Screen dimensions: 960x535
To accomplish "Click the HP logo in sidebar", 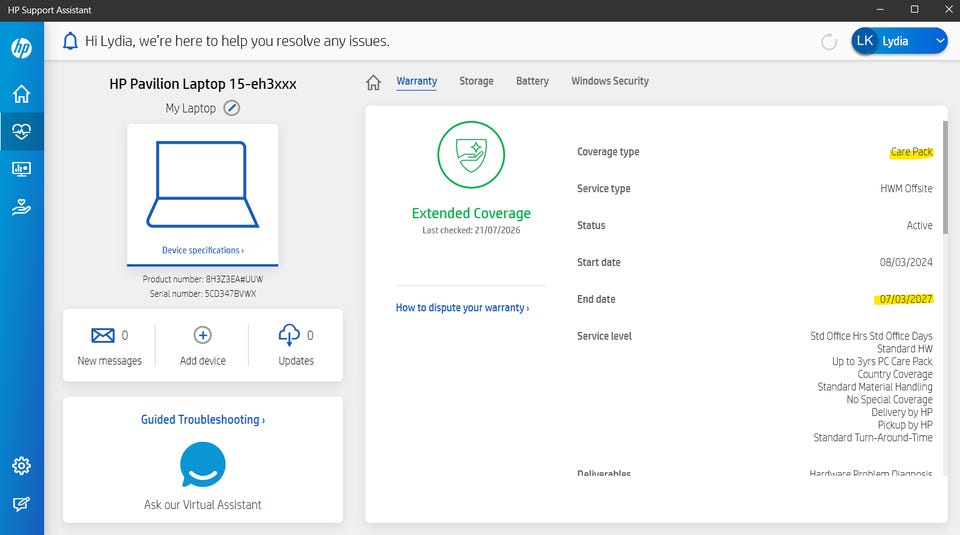I will click(21, 48).
